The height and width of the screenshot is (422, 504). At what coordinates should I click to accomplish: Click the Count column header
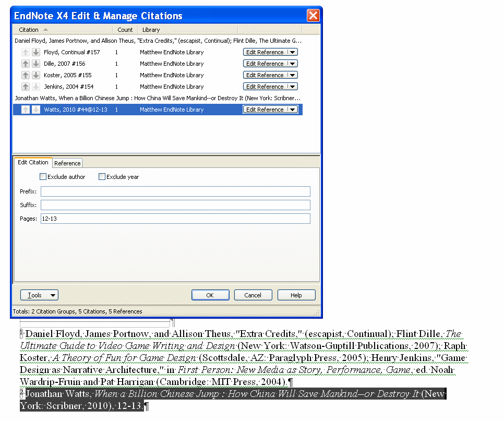pyautogui.click(x=125, y=30)
